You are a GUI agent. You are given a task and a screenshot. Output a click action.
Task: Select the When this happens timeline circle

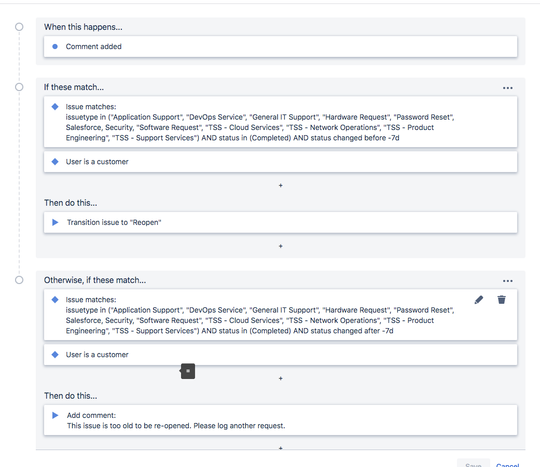19,27
